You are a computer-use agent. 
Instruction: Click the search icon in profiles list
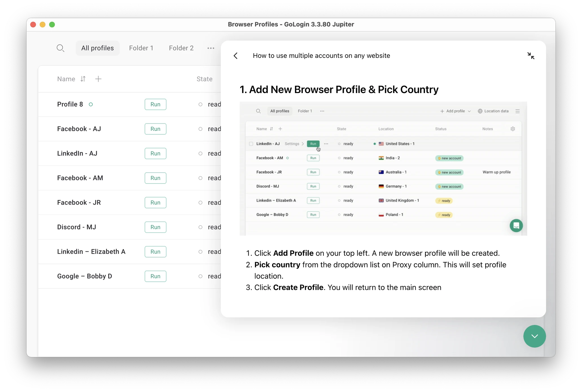(61, 48)
